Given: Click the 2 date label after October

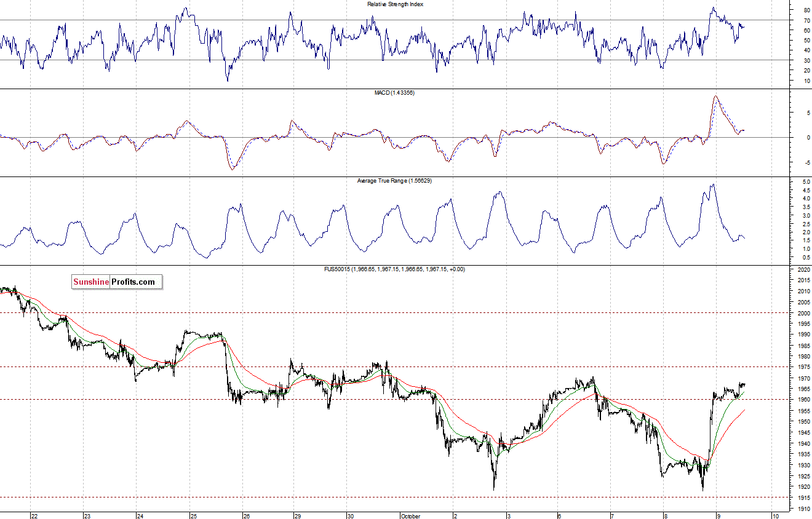Looking at the screenshot, I should tap(456, 517).
